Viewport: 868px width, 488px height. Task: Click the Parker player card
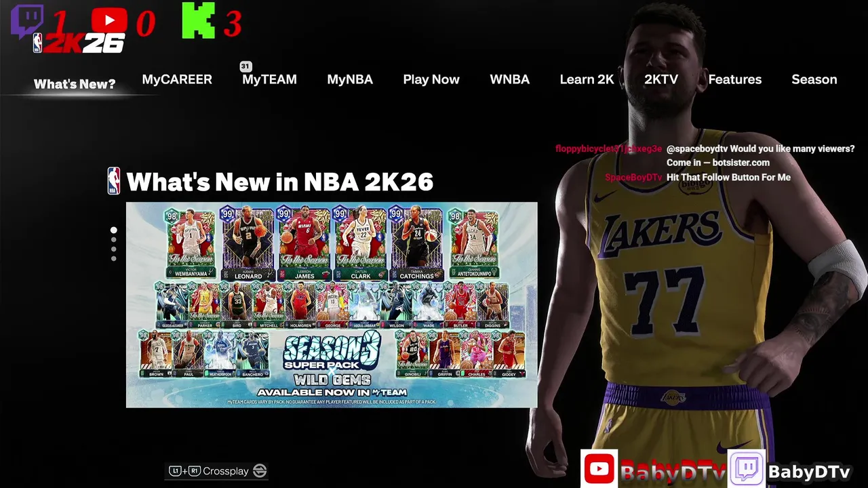205,306
